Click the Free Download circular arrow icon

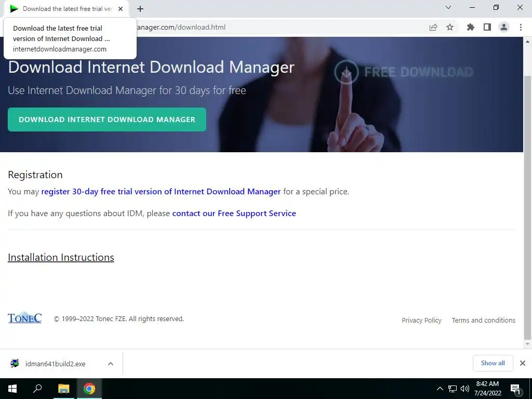[x=347, y=72]
